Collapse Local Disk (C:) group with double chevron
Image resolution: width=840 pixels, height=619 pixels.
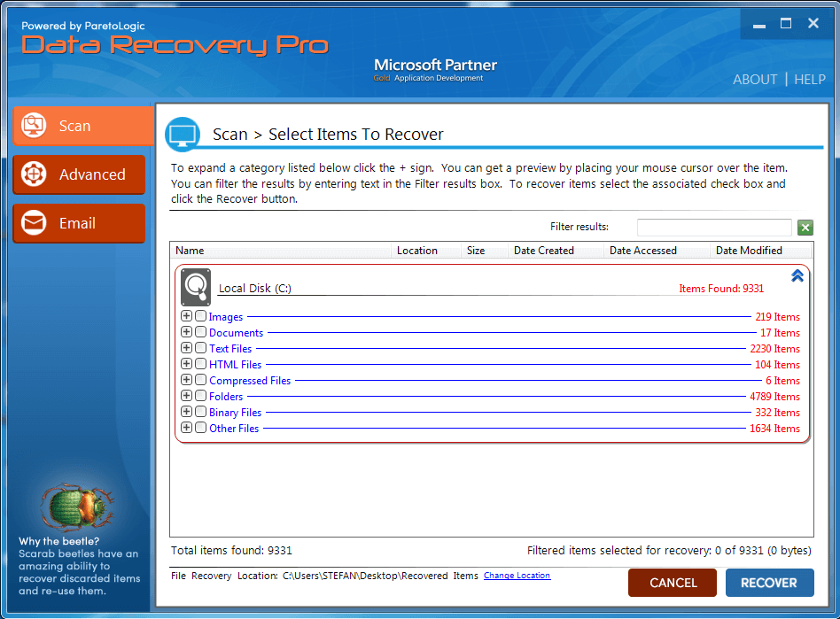click(797, 275)
